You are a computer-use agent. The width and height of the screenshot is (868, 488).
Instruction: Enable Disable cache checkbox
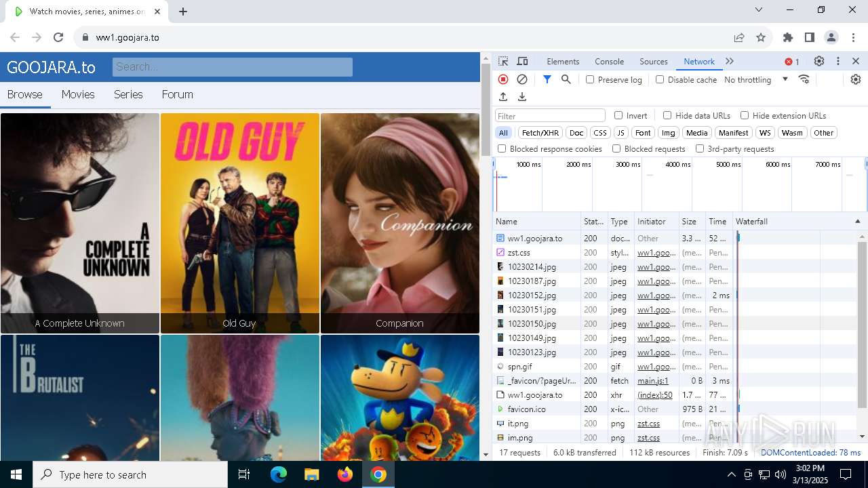click(660, 79)
